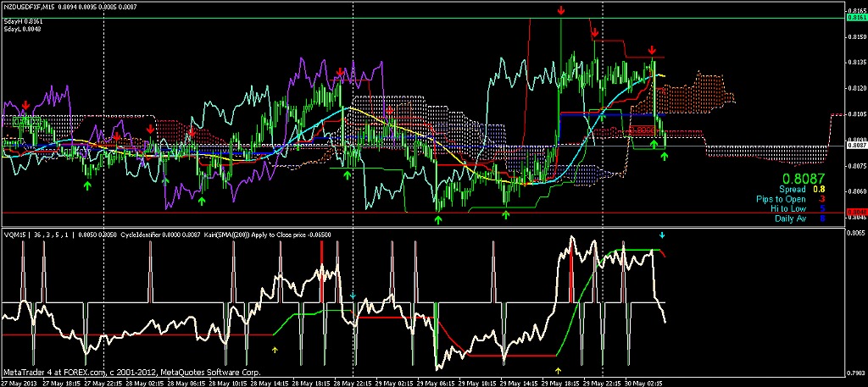This screenshot has width=868, height=387.
Task: Click the large green 0.8087 price readout
Action: [x=804, y=179]
